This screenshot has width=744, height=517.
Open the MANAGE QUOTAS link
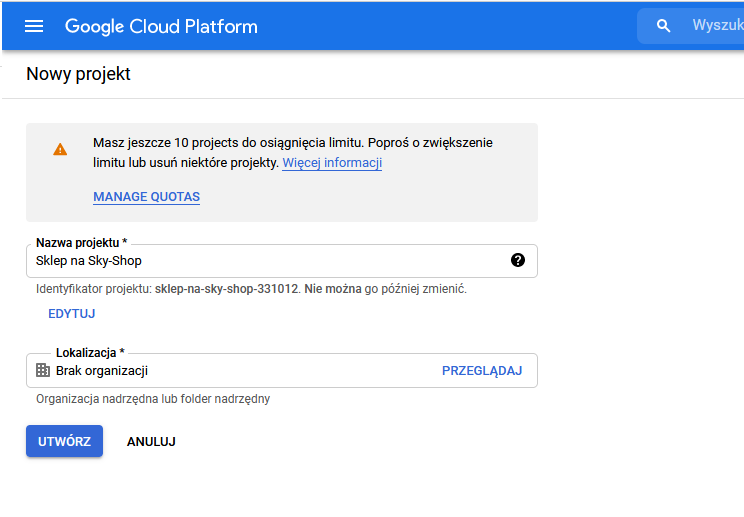click(x=147, y=197)
